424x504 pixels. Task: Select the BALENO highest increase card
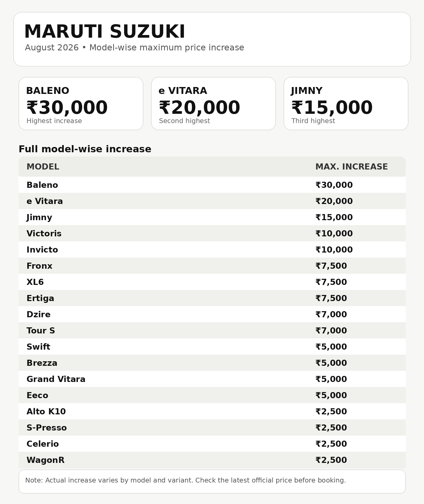(81, 103)
